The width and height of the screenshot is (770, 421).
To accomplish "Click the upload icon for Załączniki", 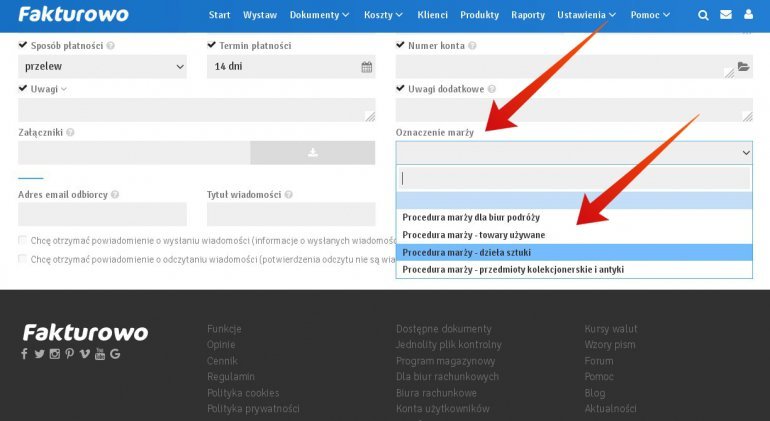I will click(312, 152).
